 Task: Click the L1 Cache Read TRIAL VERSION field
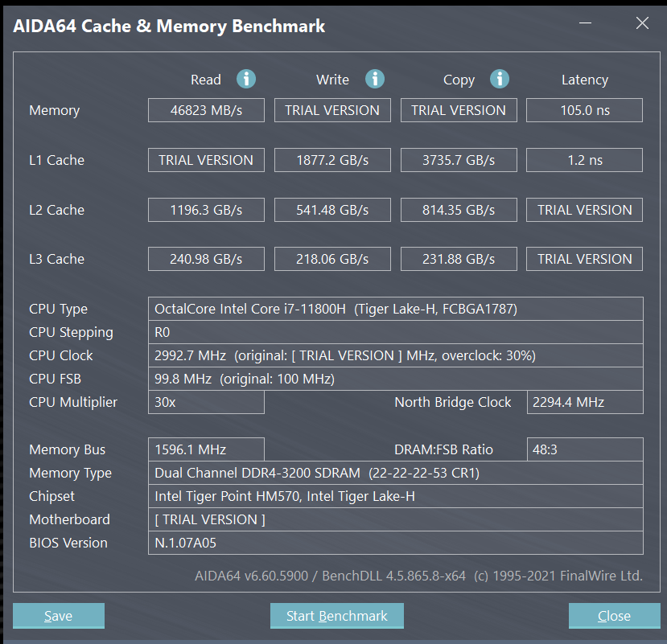tap(206, 160)
